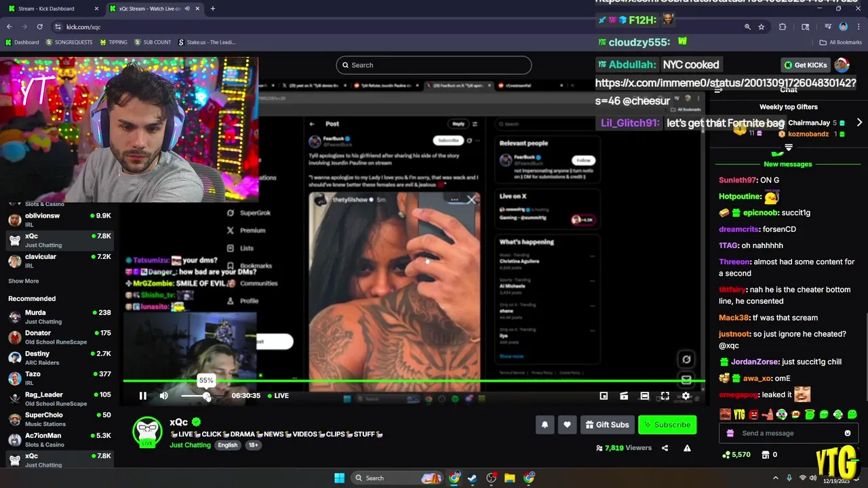This screenshot has height=488, width=868.
Task: Go back in browser history
Action: 9,26
